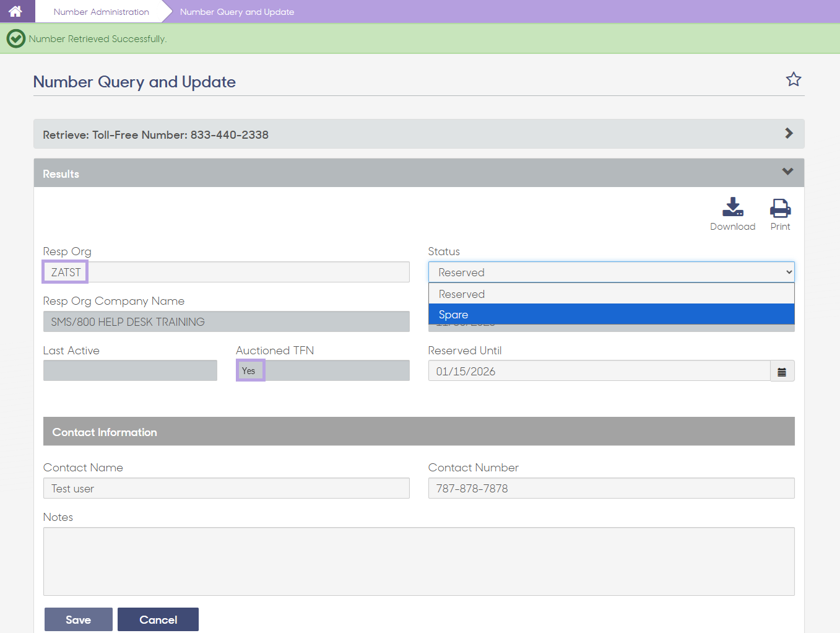Open Number Administration breadcrumb
The image size is (840, 633).
coord(101,12)
